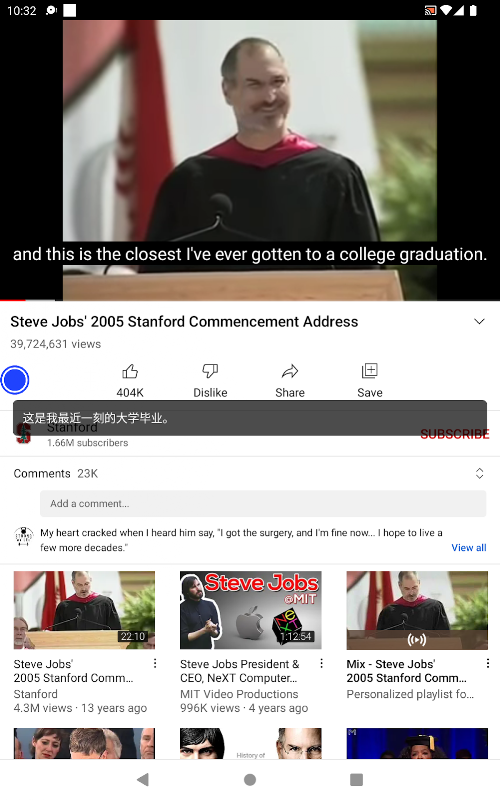
Task: Tap the blue floating circle button
Action: 15,380
